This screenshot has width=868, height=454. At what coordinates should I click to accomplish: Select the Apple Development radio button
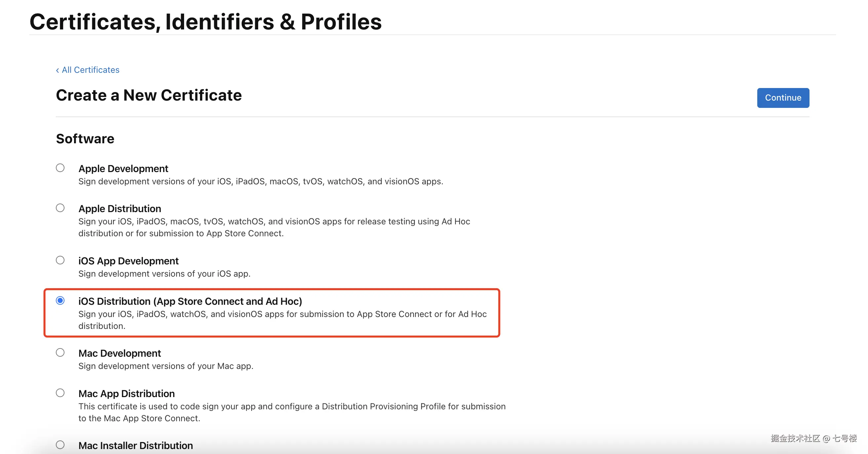(x=60, y=168)
